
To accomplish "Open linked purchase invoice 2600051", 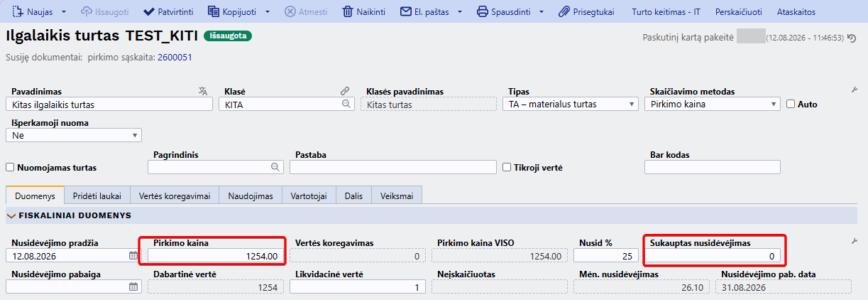I will pyautogui.click(x=175, y=58).
